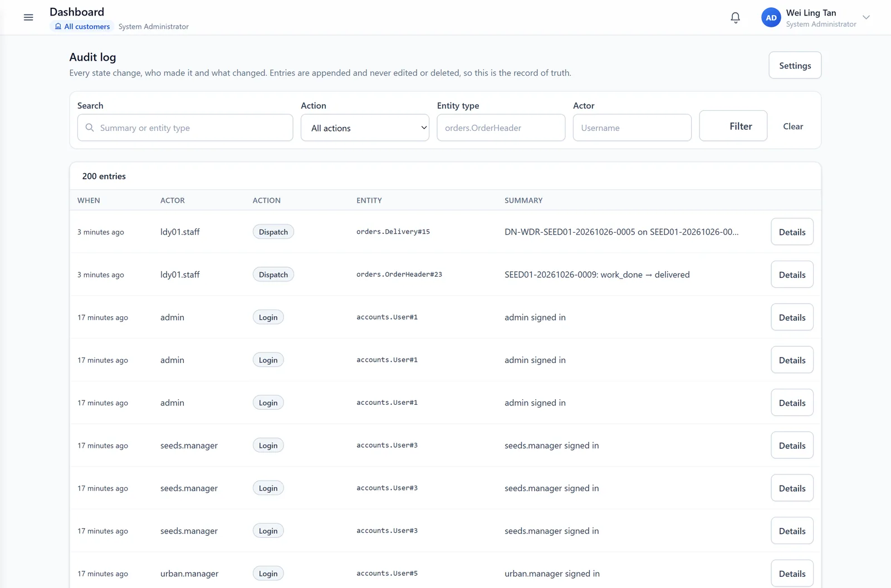Click the Dispatch badge on OrderHeader#23 row

(273, 275)
